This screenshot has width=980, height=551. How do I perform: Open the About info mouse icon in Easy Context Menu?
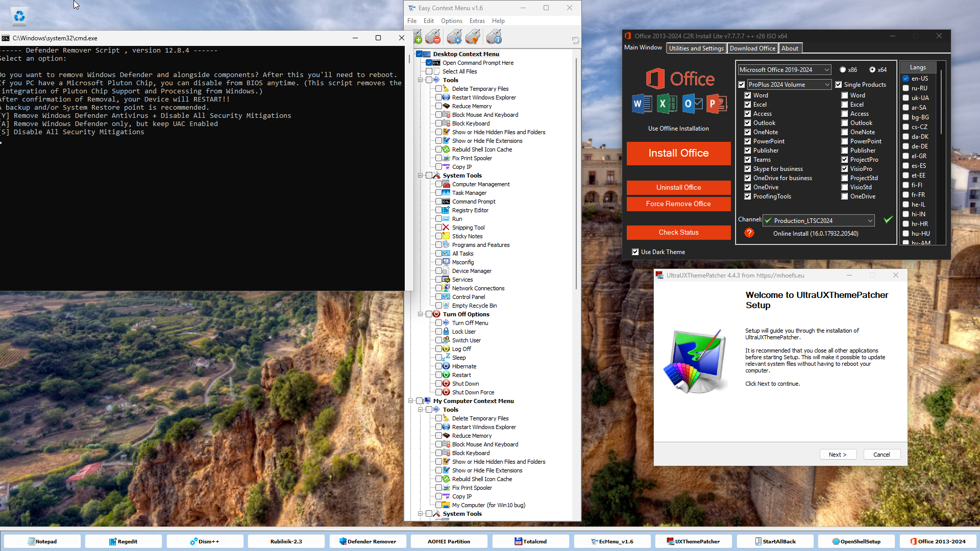tap(494, 37)
